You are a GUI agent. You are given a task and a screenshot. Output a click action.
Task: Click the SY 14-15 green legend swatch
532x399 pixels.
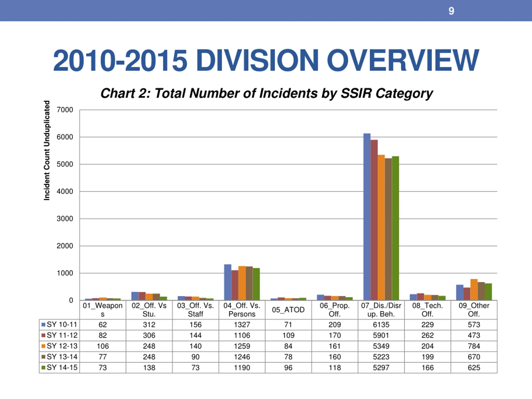(x=43, y=368)
